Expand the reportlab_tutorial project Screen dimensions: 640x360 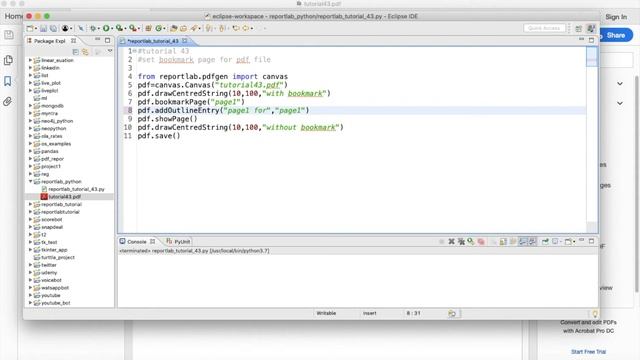click(x=30, y=204)
